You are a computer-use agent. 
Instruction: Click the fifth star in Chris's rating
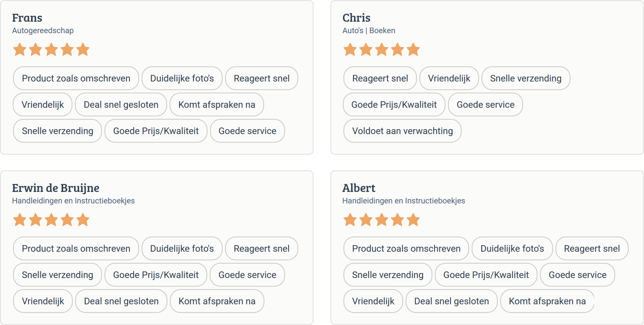(413, 50)
